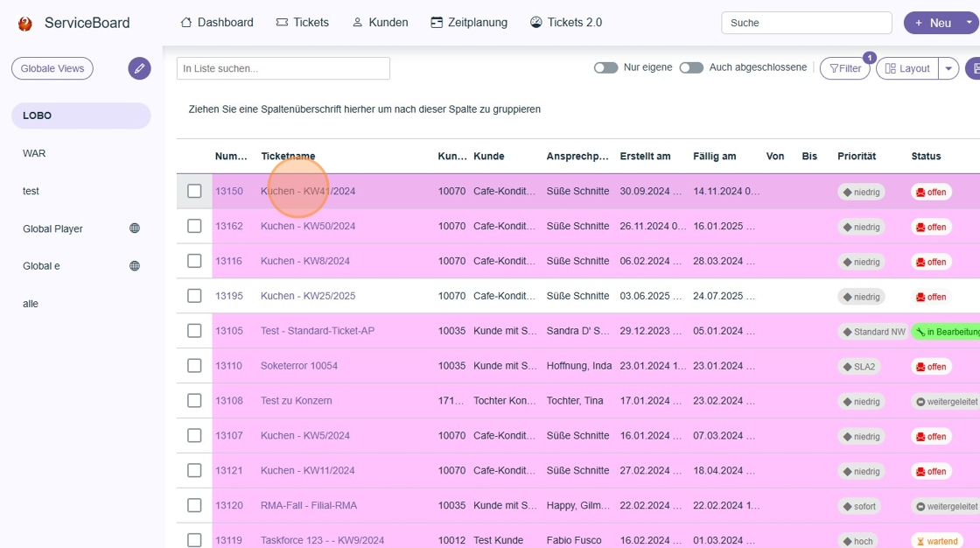980x548 pixels.
Task: Click the purple pencil edit views icon
Action: point(139,68)
